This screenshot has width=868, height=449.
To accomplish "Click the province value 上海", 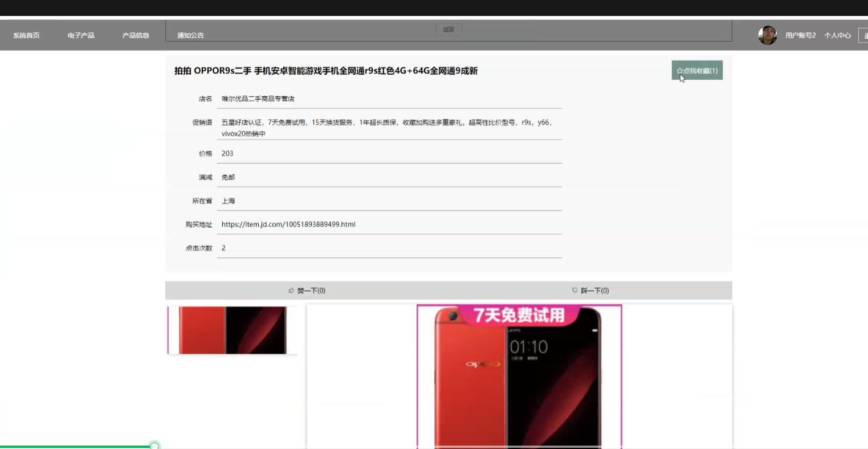I will [x=228, y=201].
